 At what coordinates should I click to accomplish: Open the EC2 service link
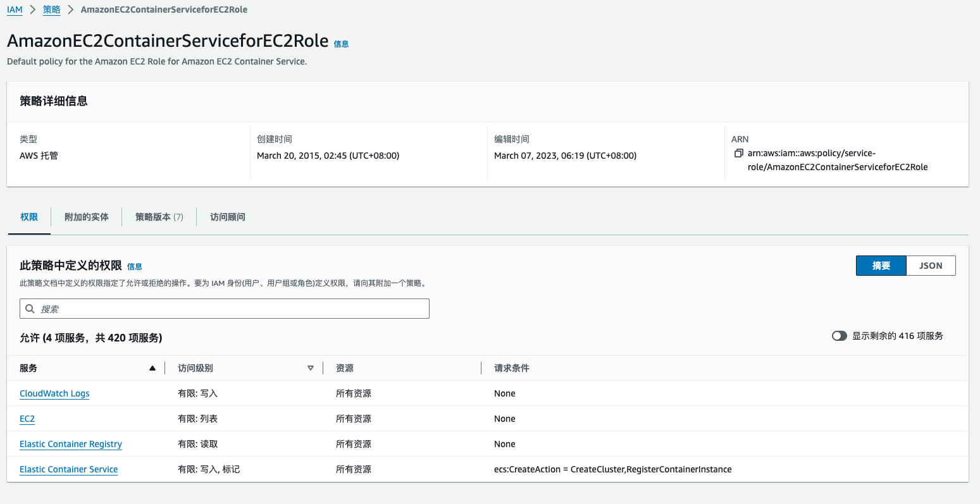(x=27, y=419)
